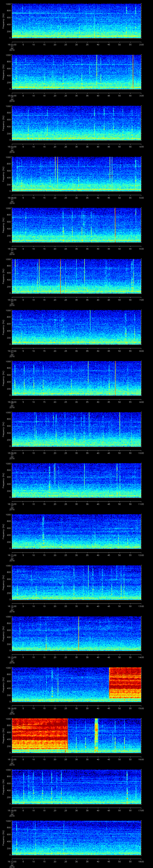
Task: Select the 14:00 end time label
Action: [x=141, y=657]
